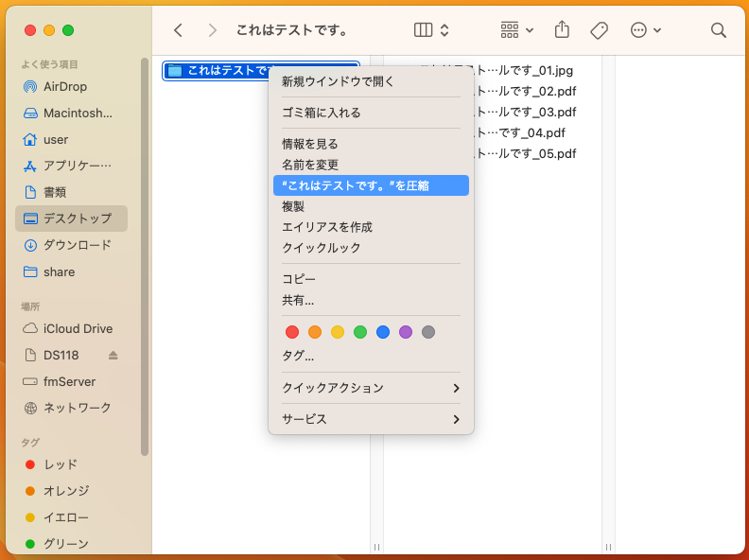Viewport: 749px width, 560px height.
Task: Click the Tag toolbar icon
Action: 599,30
